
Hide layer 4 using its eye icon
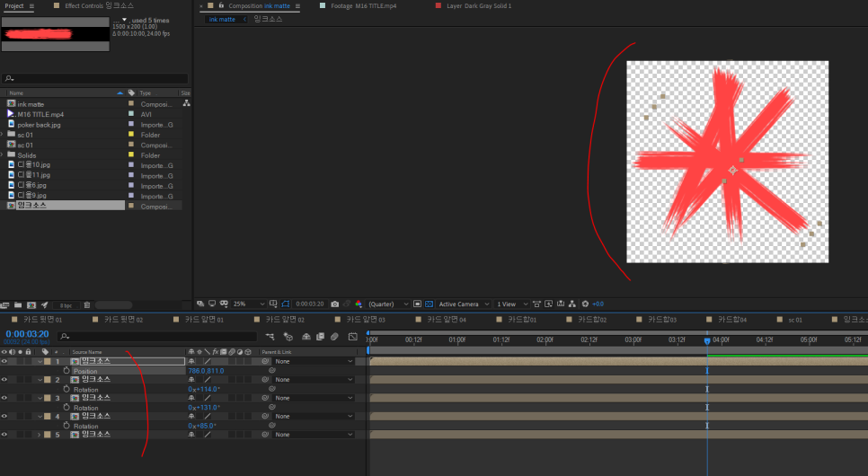pos(4,416)
